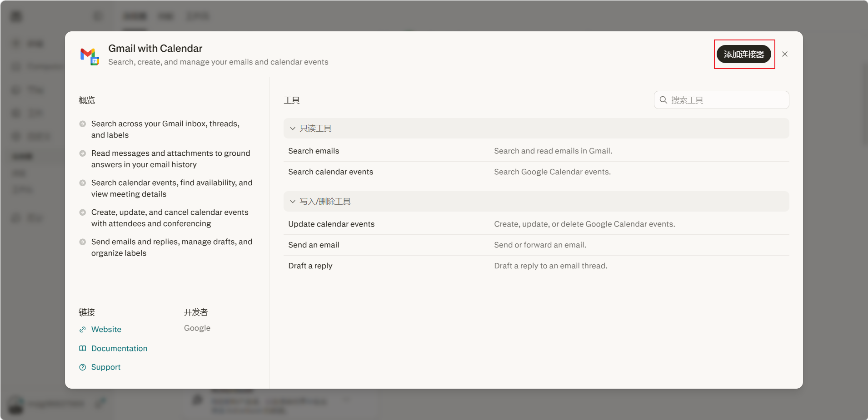This screenshot has width=868, height=420.
Task: Click the 链接 heading
Action: click(87, 312)
